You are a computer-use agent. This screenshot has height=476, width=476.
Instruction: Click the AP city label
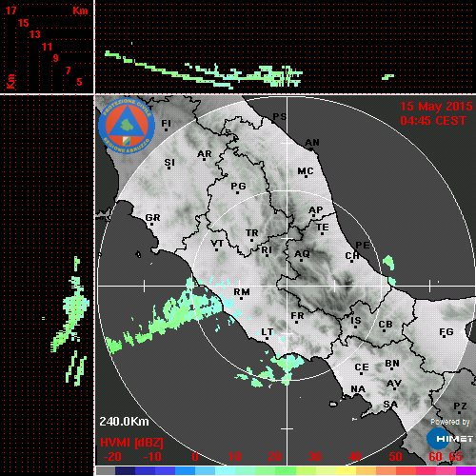315,210
